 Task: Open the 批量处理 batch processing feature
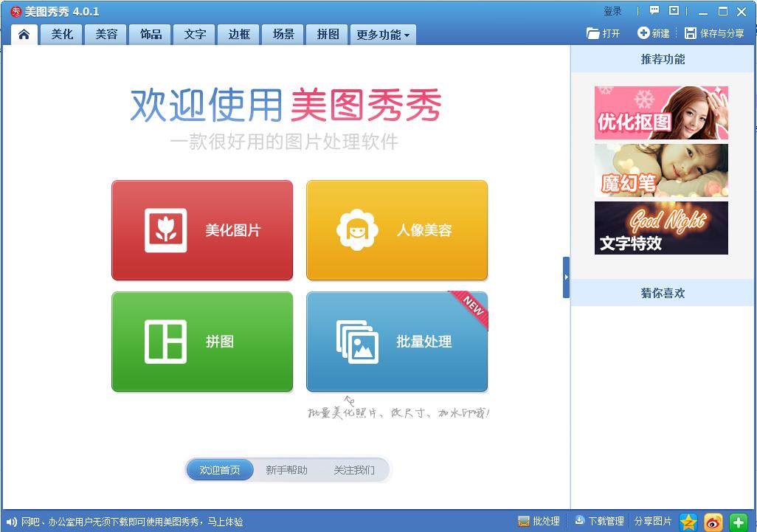[396, 341]
